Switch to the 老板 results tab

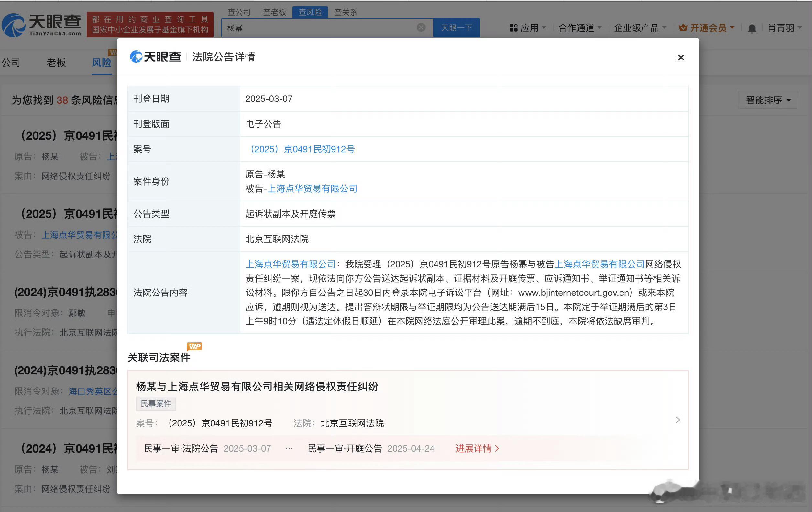pyautogui.click(x=56, y=62)
